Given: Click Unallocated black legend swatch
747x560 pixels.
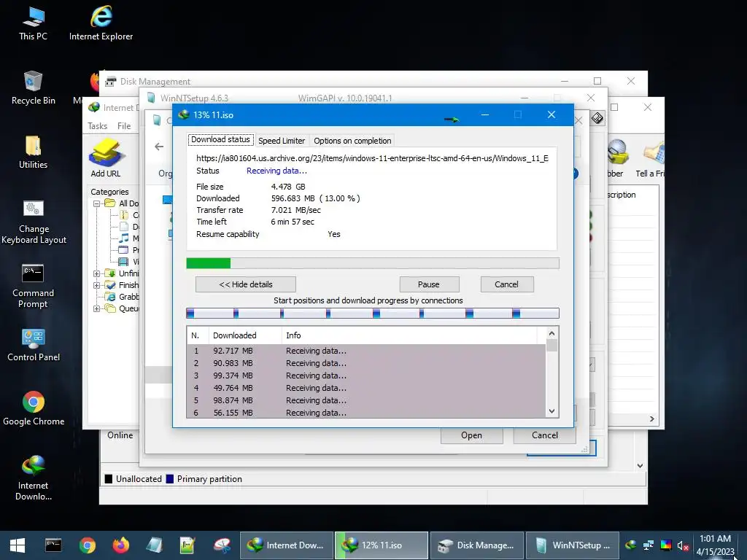Looking at the screenshot, I should (109, 479).
